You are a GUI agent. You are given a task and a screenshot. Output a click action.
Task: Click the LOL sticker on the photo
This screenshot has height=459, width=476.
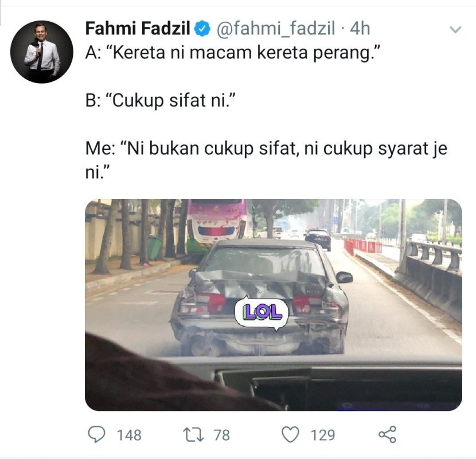pos(262,313)
